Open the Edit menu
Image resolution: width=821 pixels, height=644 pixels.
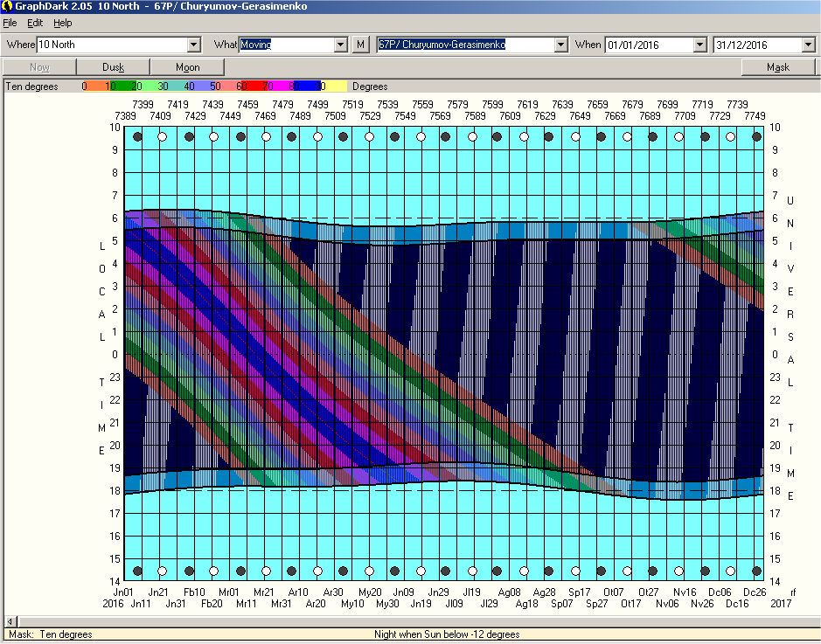35,23
